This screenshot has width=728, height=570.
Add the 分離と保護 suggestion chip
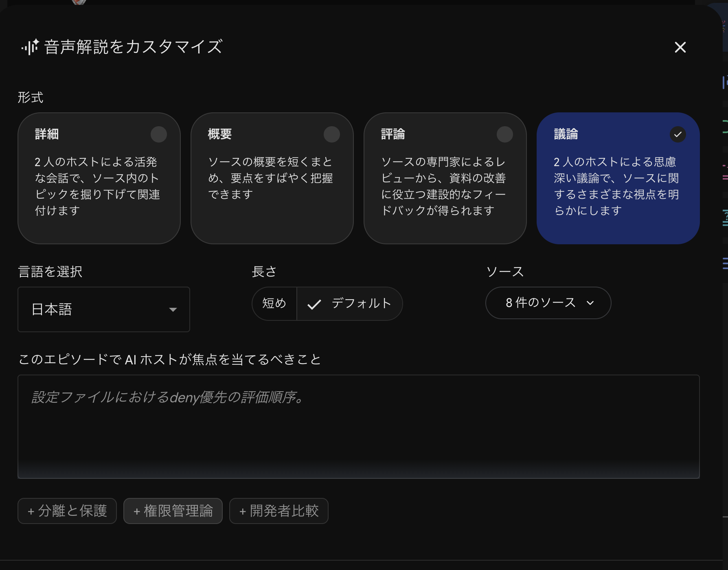coord(67,511)
